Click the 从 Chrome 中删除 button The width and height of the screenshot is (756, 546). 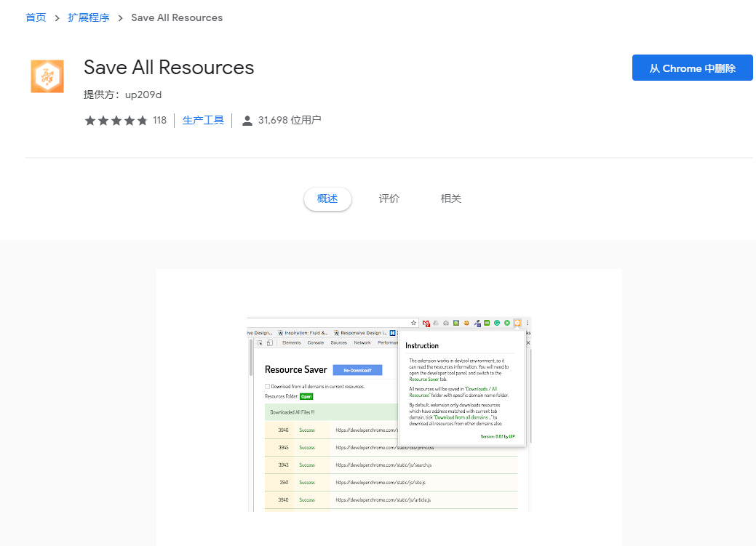pos(692,67)
